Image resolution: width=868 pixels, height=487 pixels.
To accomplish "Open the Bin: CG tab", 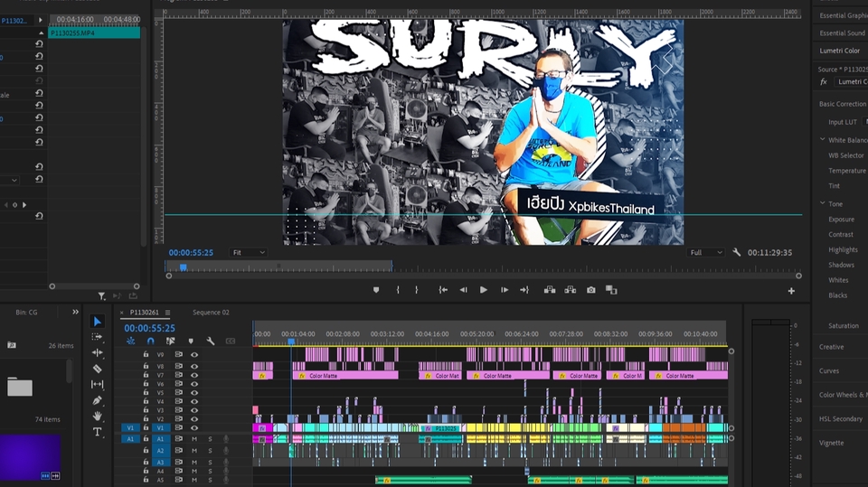I will pos(26,313).
